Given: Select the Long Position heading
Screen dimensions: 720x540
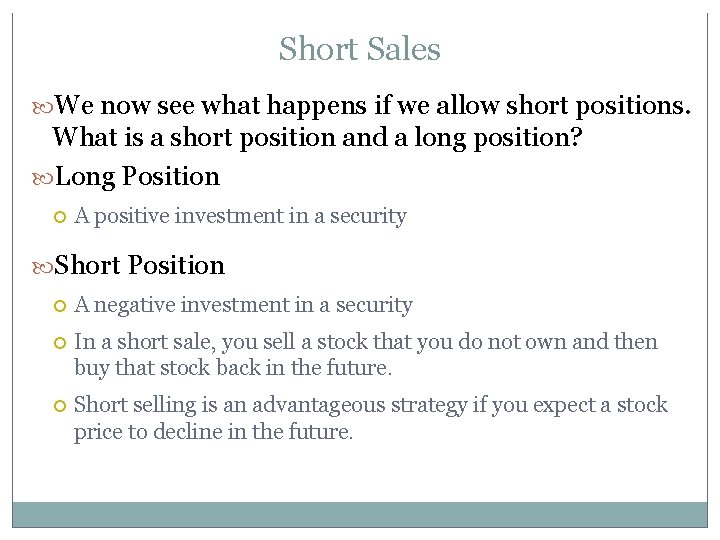Looking at the screenshot, I should (137, 177).
